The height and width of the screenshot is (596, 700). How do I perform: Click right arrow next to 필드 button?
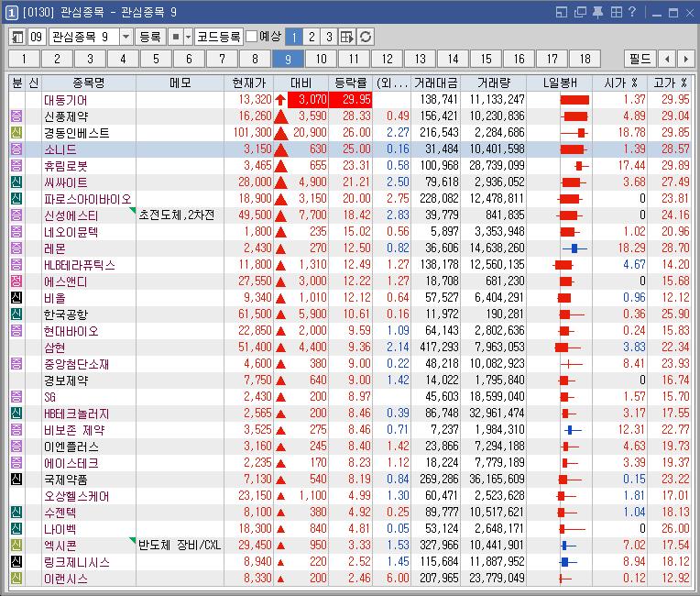tap(685, 59)
